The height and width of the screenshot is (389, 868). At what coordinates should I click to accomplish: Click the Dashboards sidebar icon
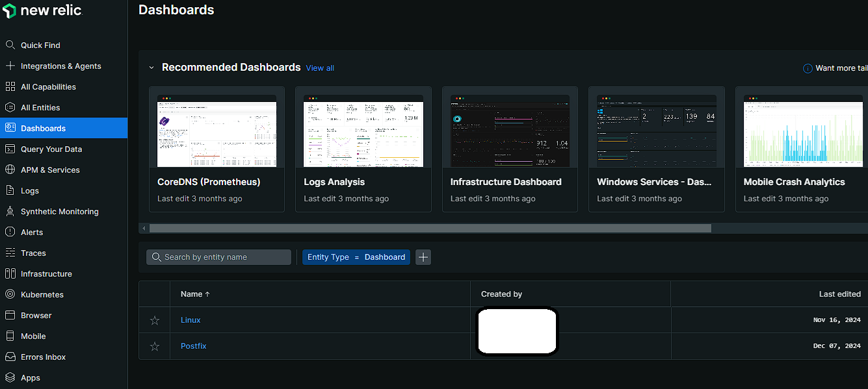pyautogui.click(x=10, y=128)
